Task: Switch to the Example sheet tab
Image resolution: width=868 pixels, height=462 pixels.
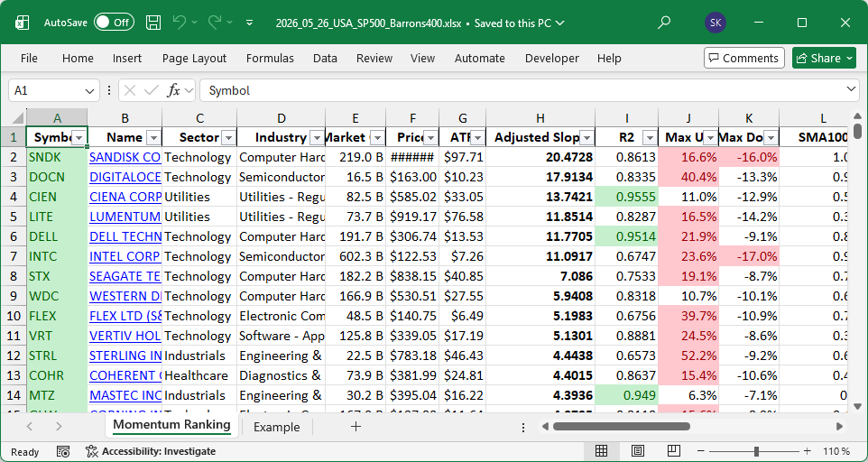Action: (276, 427)
